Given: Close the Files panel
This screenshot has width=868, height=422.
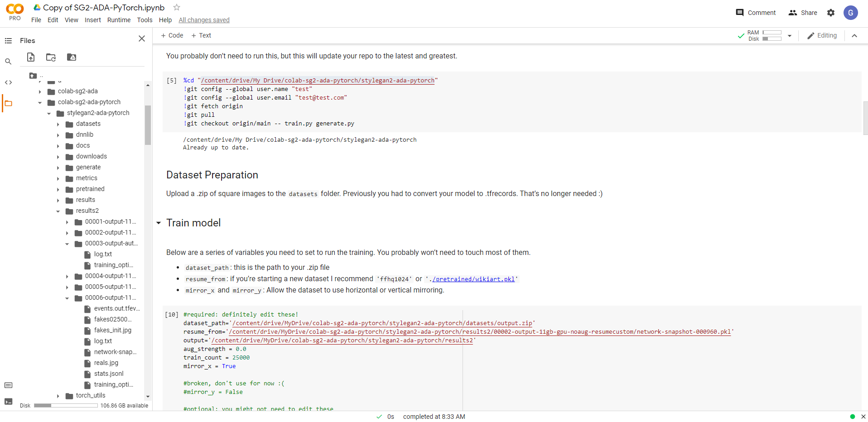Looking at the screenshot, I should click(142, 39).
